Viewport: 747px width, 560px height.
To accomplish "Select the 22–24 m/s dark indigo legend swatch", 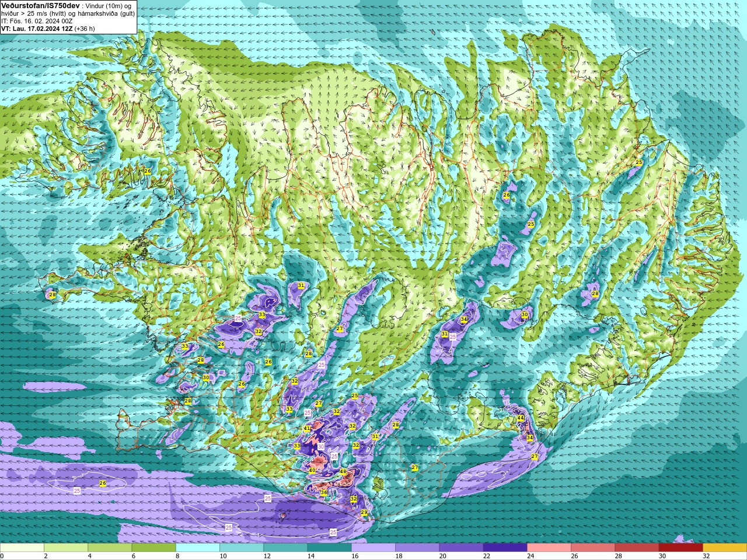I will point(505,548).
